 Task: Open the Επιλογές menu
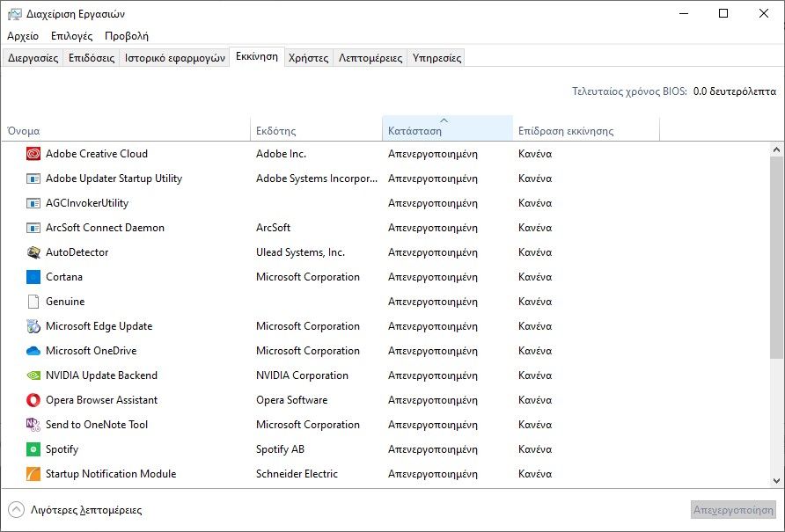71,36
